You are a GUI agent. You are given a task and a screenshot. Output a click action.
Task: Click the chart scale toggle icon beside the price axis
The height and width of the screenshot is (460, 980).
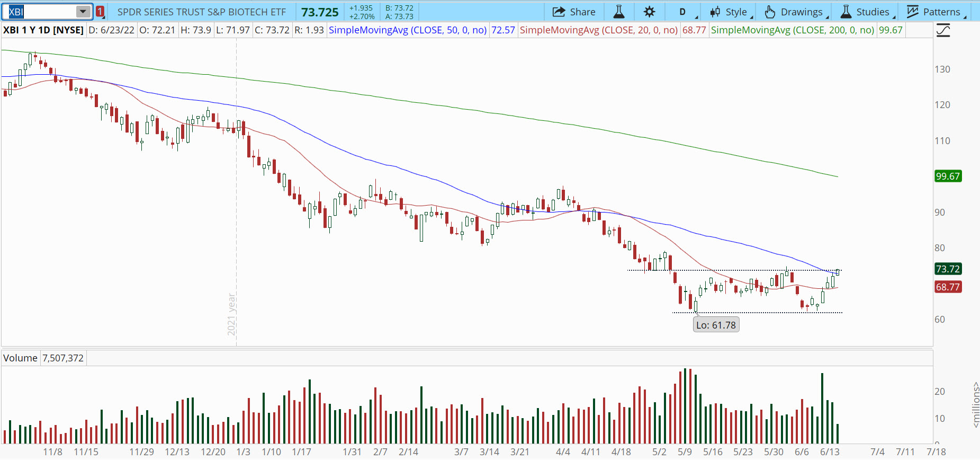tap(943, 30)
